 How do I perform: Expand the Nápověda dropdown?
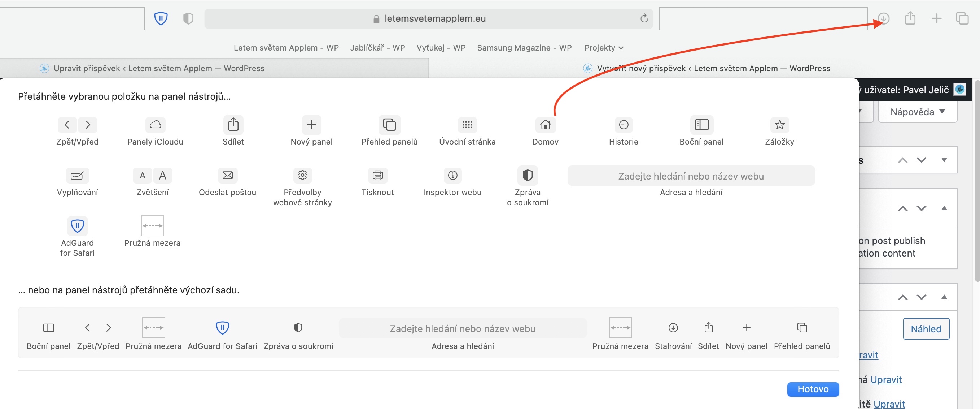(917, 112)
